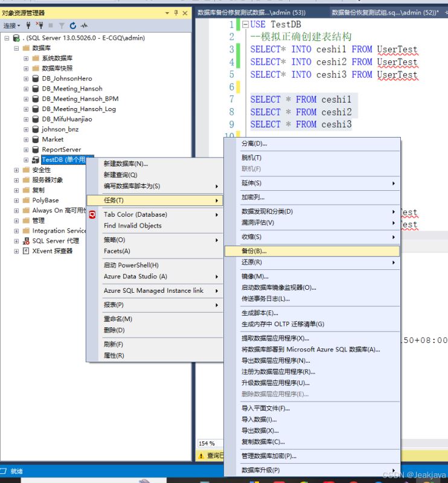Switch to the admin (52) query tab
Image resolution: width=448 pixels, height=483 pixels.
tap(385, 13)
